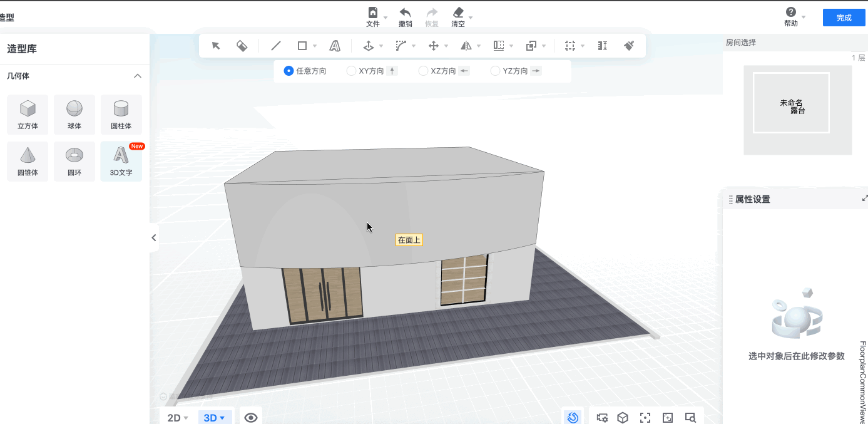Viewport: 868px width, 424px height.
Task: Click the move tool icon
Action: click(433, 46)
